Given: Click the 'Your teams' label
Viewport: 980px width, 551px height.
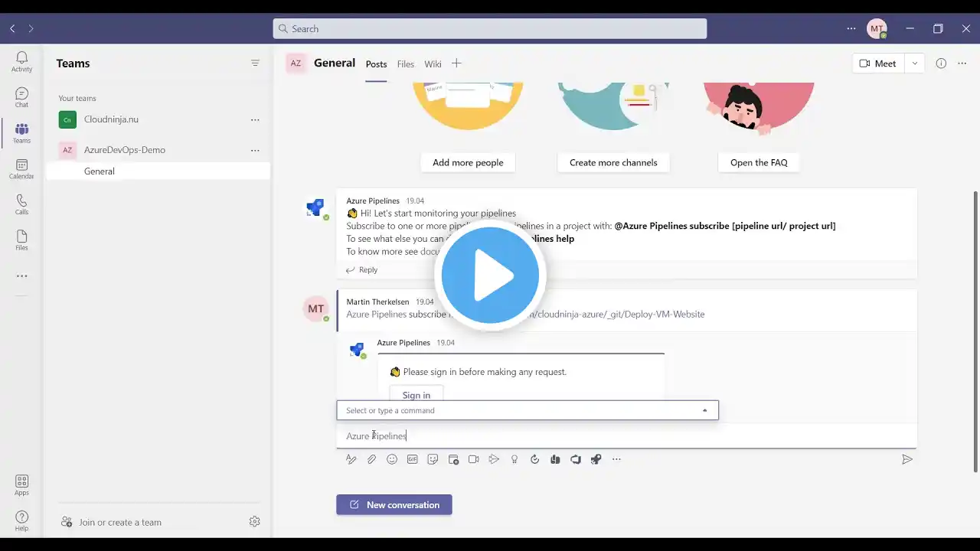Looking at the screenshot, I should click(x=77, y=98).
